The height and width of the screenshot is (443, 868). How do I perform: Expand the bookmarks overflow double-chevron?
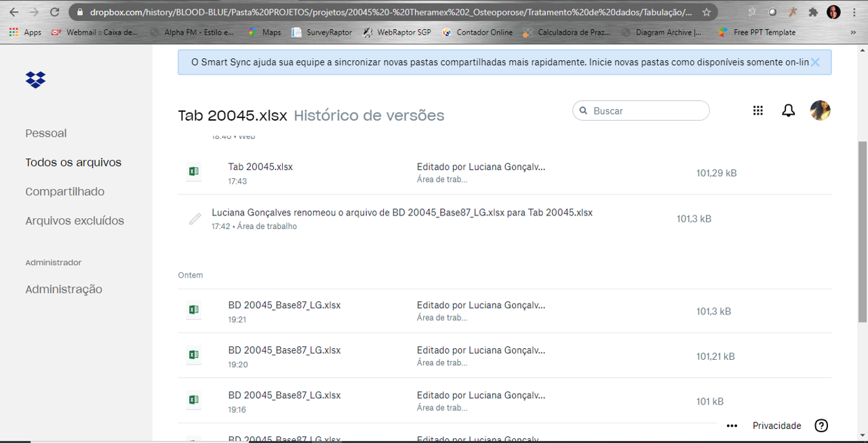pos(853,32)
